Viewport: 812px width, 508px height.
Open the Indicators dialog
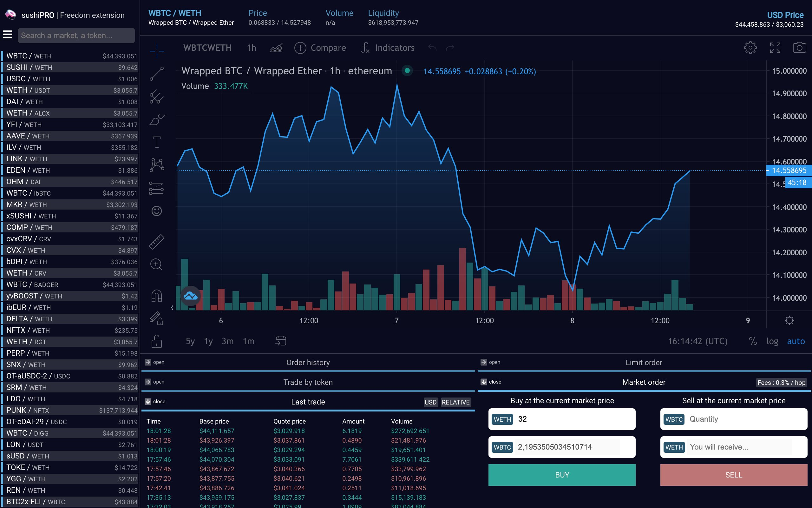(x=388, y=48)
